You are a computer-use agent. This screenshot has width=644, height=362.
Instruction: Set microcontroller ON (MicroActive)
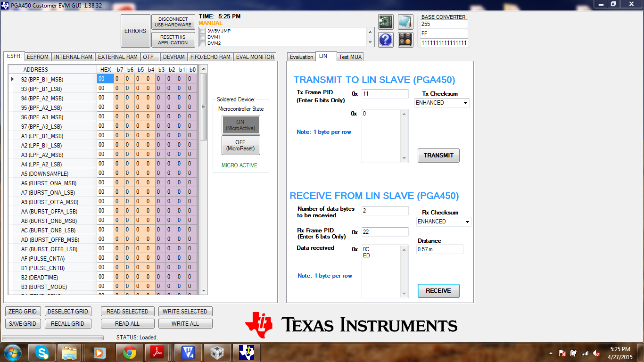(240, 125)
